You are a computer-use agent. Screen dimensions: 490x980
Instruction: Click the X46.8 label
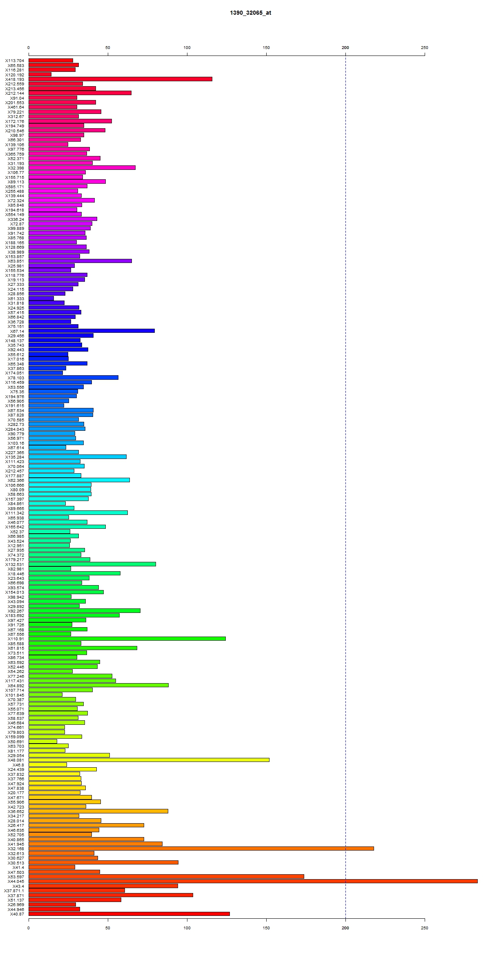(18, 765)
